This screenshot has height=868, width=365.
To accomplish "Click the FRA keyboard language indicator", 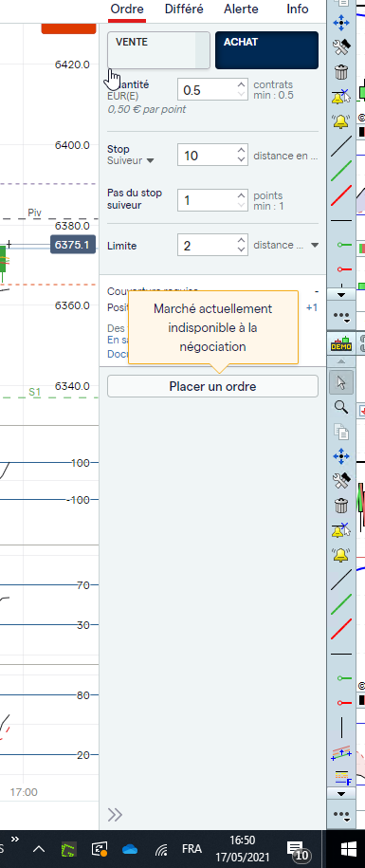I will pos(192,849).
